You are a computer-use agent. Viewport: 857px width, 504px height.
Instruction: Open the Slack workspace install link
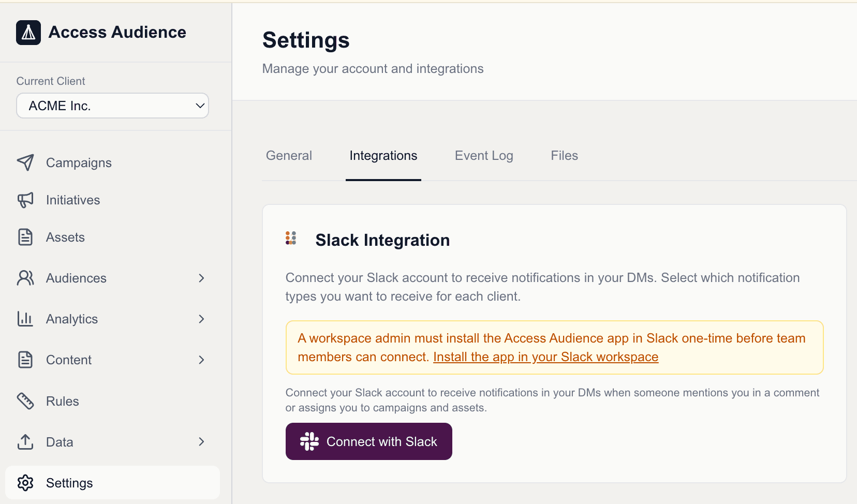545,357
